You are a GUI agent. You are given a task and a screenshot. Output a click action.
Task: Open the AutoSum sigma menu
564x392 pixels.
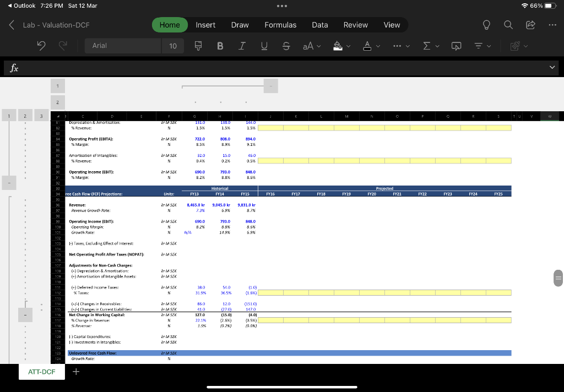(x=431, y=46)
